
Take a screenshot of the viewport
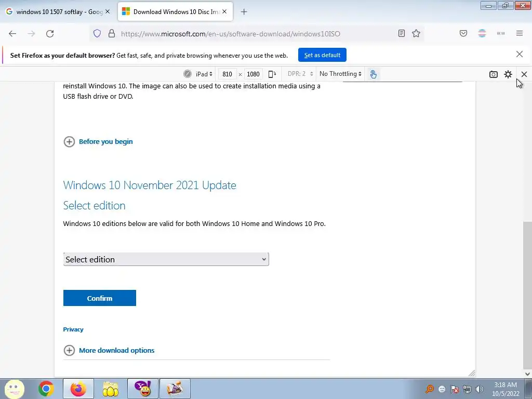494,74
